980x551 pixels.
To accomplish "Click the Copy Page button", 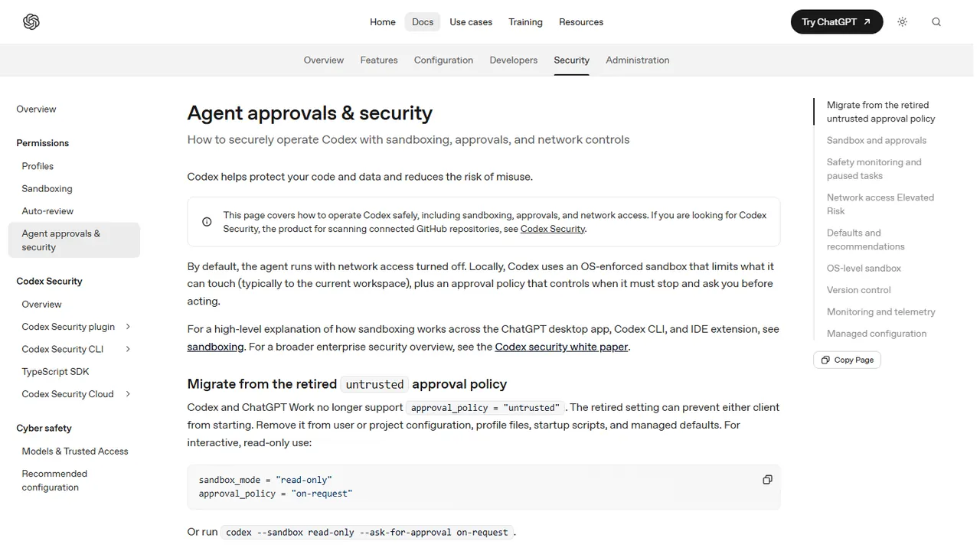I will point(847,360).
